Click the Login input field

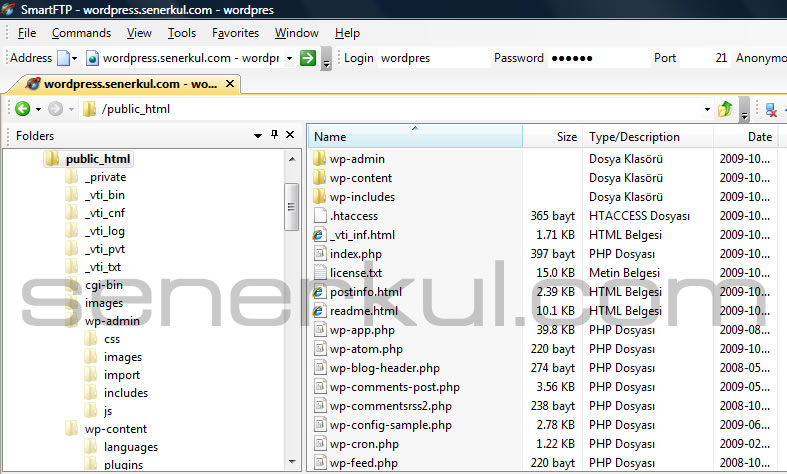pyautogui.click(x=433, y=58)
